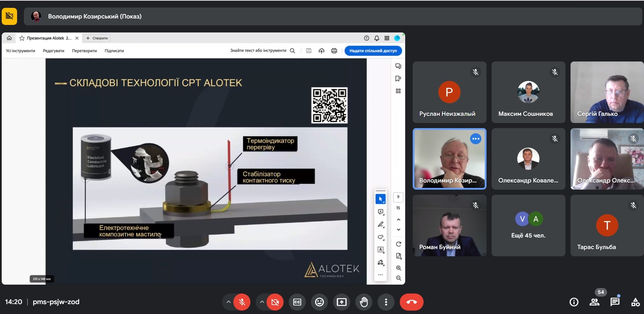The width and height of the screenshot is (644, 314).
Task: Expand camera video settings arrow
Action: point(262,302)
